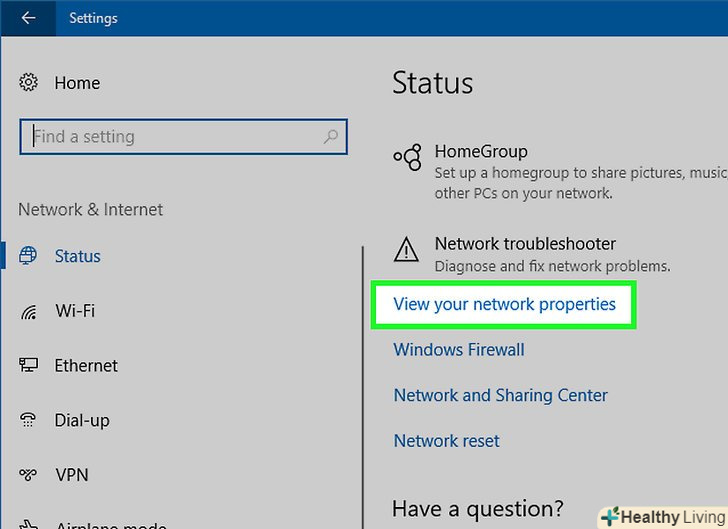The width and height of the screenshot is (728, 529).
Task: Click the Dial-up phone icon
Action: [29, 421]
